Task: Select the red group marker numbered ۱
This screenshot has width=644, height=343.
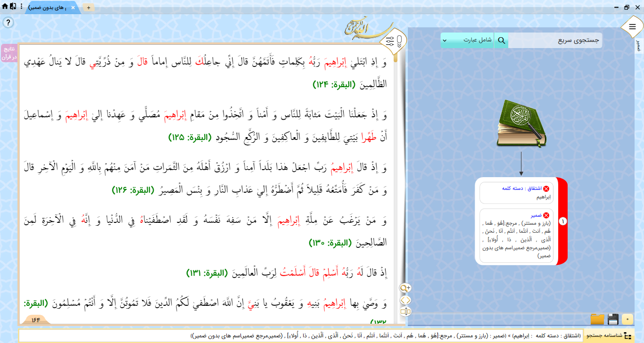Action: click(x=562, y=221)
